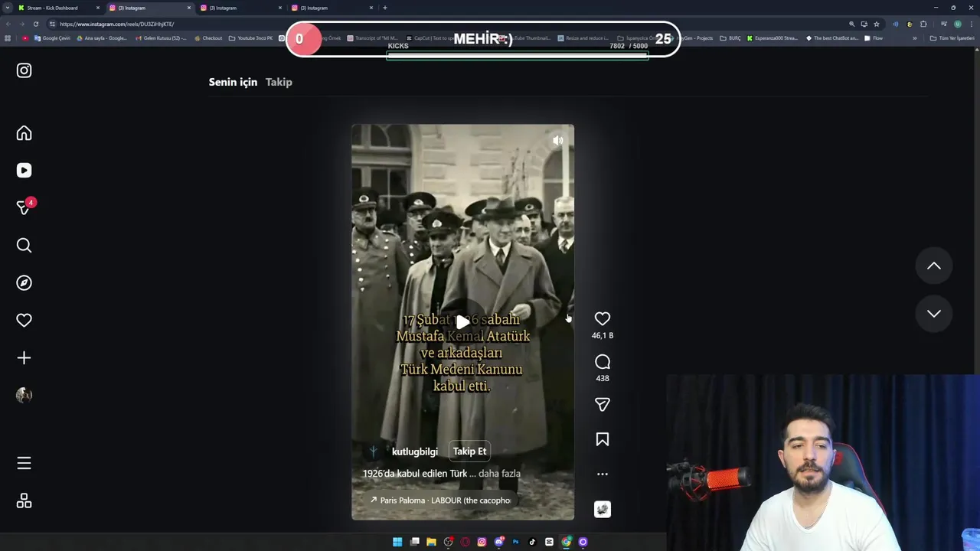The width and height of the screenshot is (980, 551).
Task: Open the Explore compass icon
Action: point(24,282)
